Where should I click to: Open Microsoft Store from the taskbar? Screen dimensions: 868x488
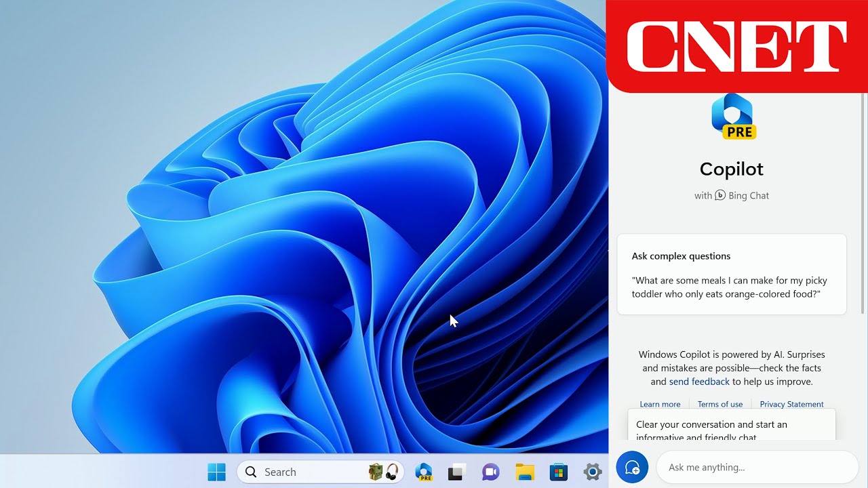pos(559,472)
